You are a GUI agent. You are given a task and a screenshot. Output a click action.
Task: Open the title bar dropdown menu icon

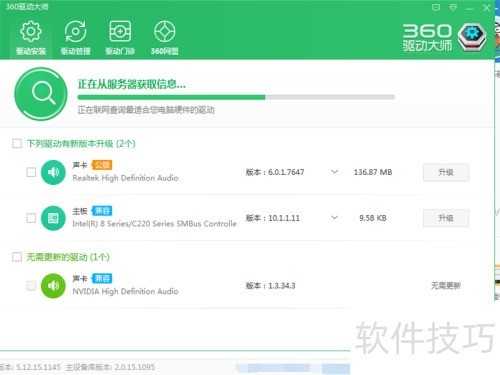click(453, 7)
